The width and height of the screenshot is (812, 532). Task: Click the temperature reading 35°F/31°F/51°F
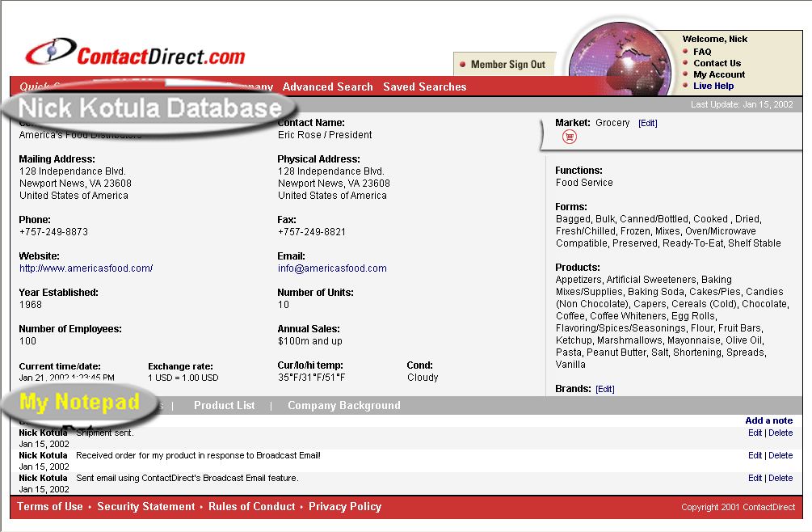[x=312, y=378]
